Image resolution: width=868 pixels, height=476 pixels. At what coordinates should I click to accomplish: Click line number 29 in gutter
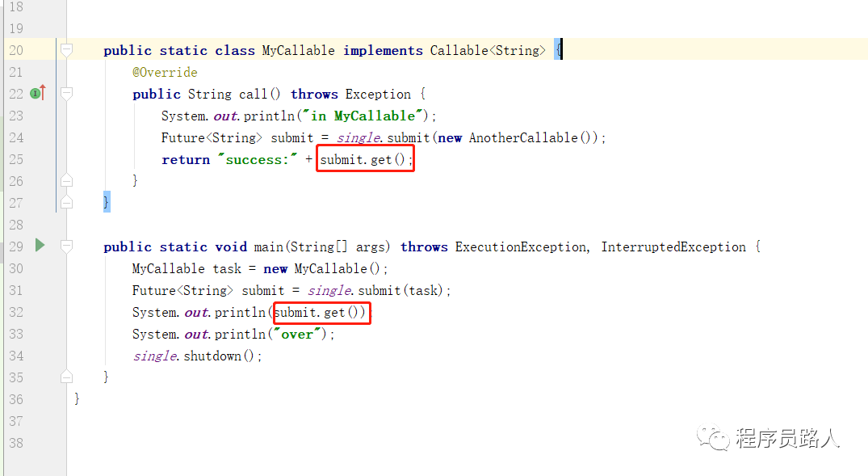(x=16, y=246)
